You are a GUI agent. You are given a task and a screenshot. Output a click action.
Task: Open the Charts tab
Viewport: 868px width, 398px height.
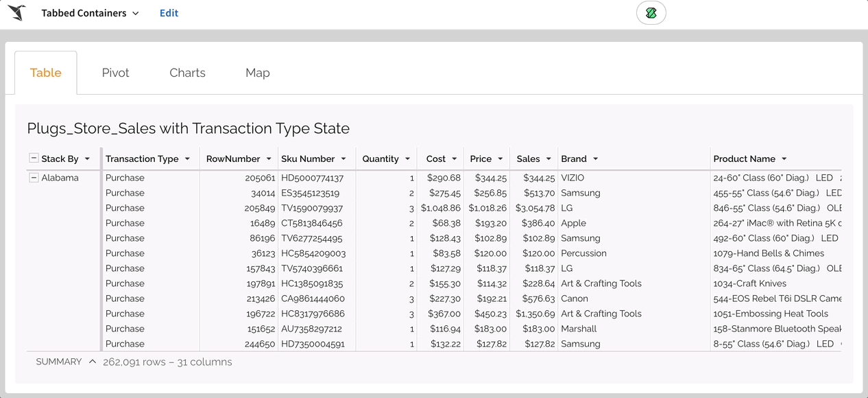click(187, 73)
